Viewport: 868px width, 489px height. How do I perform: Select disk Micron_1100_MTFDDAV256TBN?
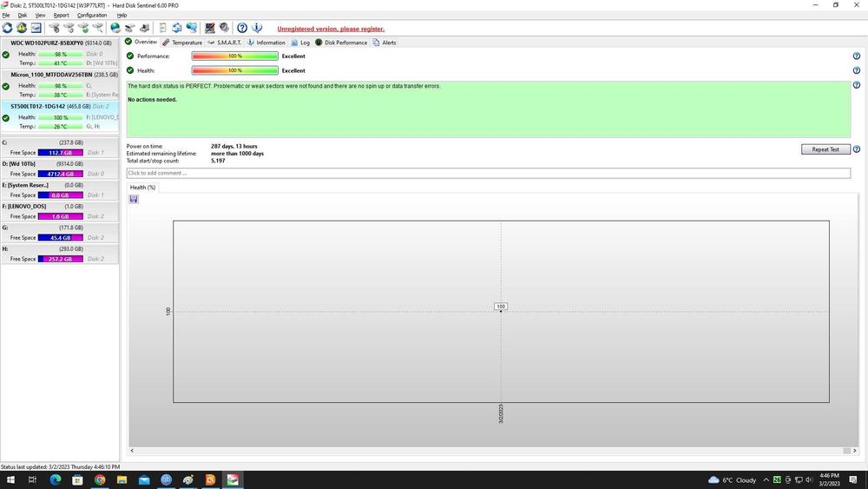[x=60, y=85]
